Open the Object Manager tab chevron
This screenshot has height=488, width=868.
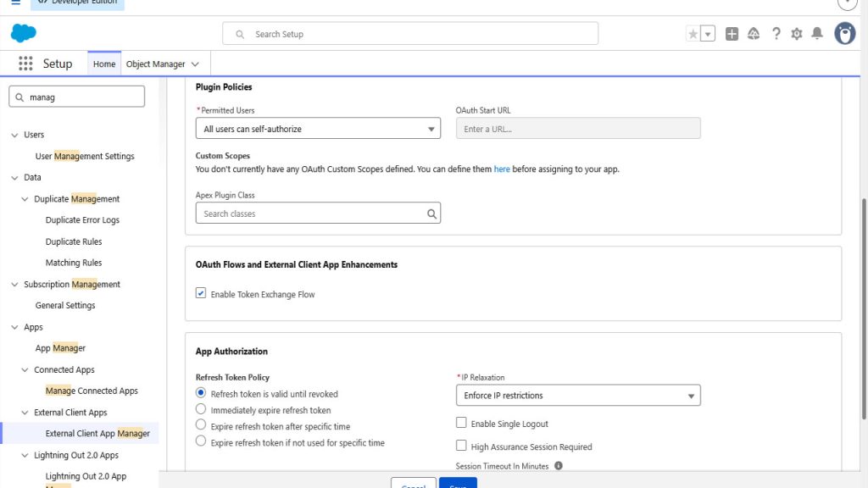tap(195, 64)
